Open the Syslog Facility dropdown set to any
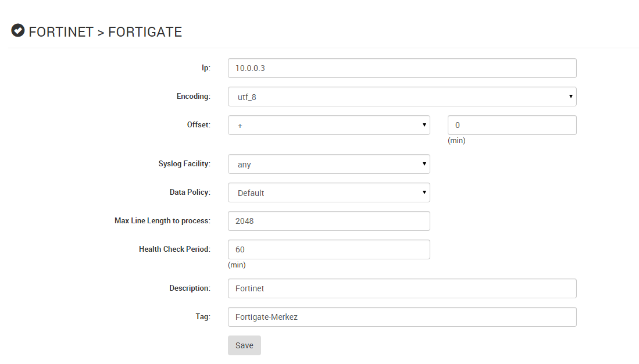 click(329, 164)
